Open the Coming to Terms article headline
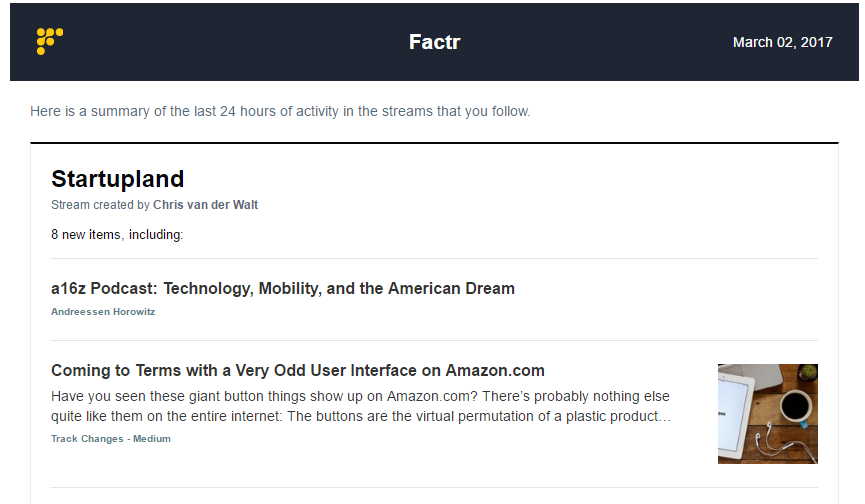865x504 pixels. (x=298, y=370)
